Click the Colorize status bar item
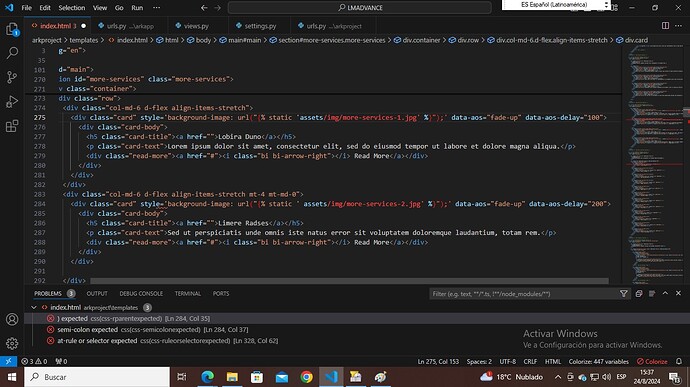690x387 pixels. (x=652, y=361)
